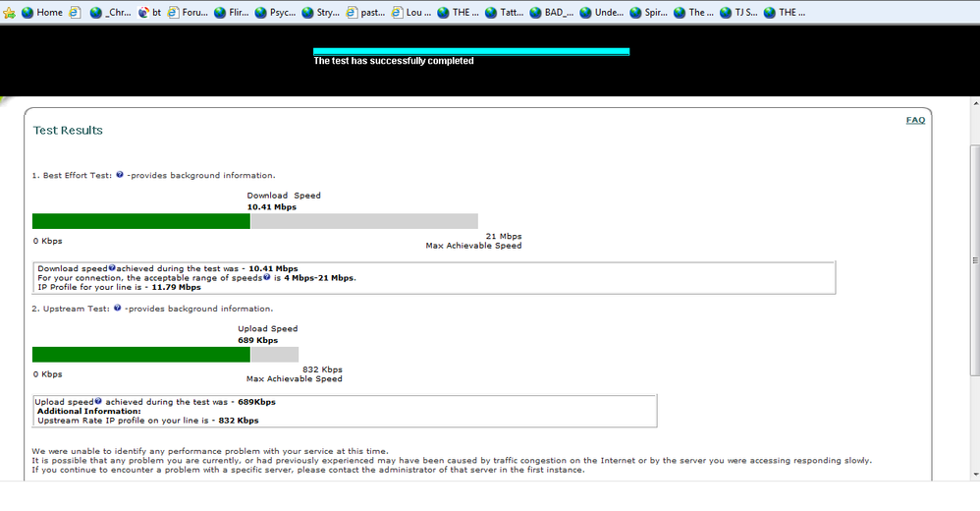Screen dimensions: 980x511
Task: Click the green upload speed bar
Action: tap(141, 355)
